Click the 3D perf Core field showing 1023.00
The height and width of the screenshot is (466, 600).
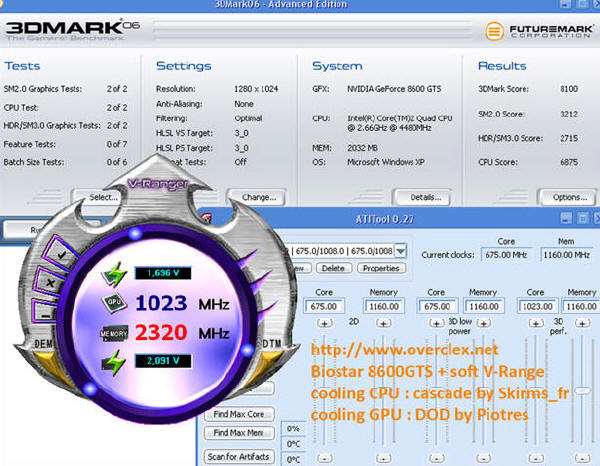(536, 306)
